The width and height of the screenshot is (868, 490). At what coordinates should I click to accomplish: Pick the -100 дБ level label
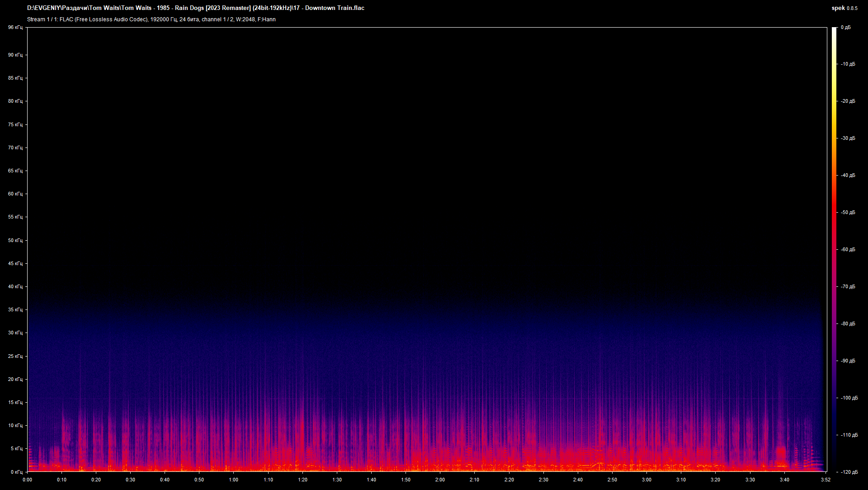849,398
